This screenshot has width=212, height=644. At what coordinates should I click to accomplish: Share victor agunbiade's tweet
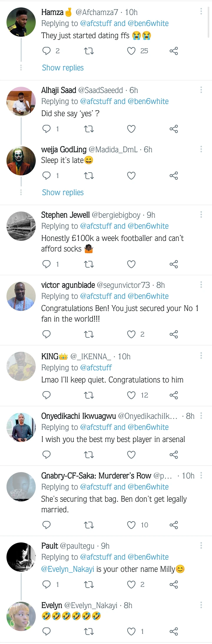(174, 334)
